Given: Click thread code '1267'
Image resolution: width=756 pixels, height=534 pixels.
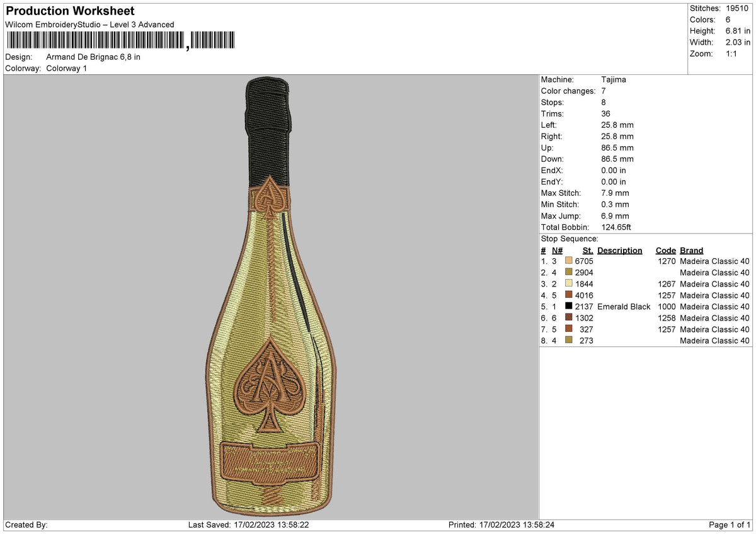Looking at the screenshot, I should [x=667, y=284].
